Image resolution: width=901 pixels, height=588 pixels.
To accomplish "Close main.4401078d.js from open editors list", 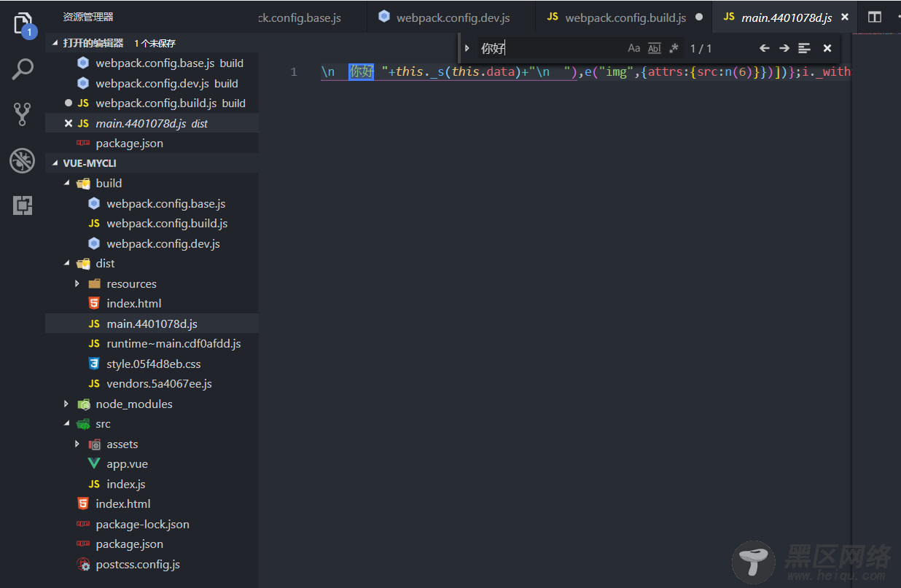I will (69, 123).
